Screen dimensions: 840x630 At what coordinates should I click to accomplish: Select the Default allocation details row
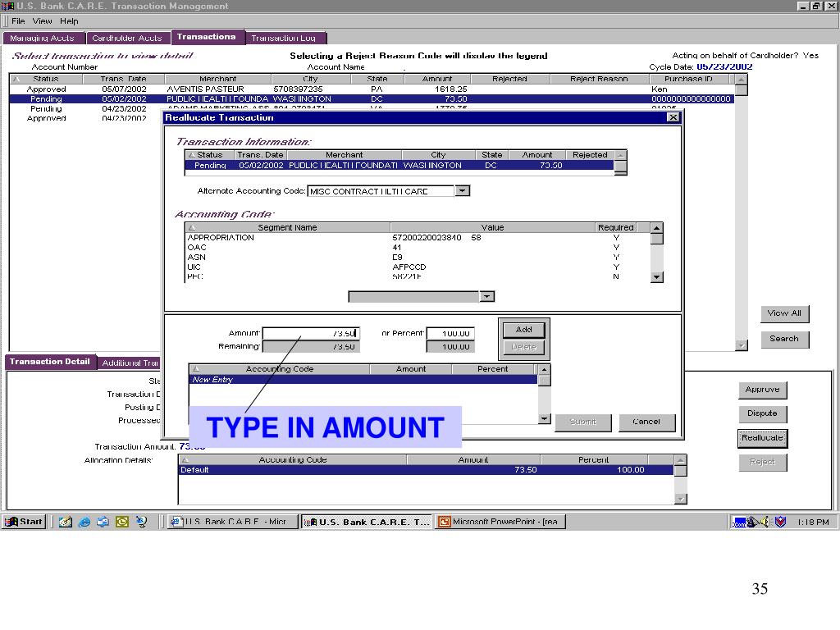point(426,470)
